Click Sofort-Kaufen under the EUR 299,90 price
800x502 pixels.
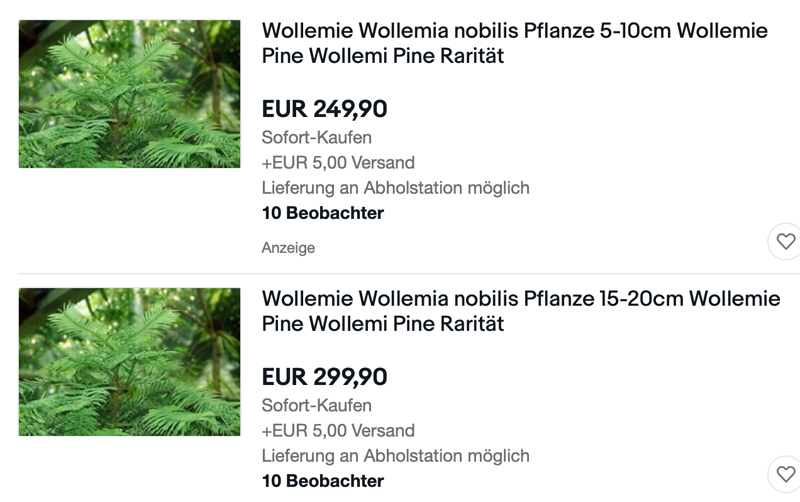click(316, 406)
